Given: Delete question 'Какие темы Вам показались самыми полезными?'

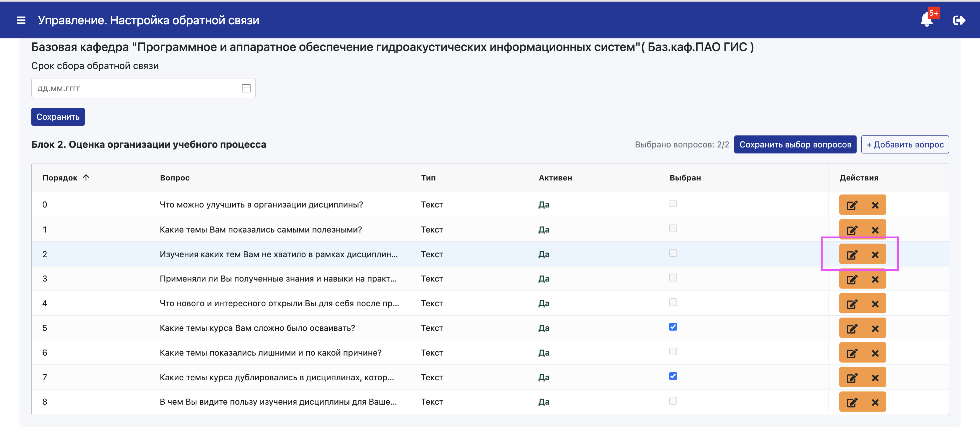Looking at the screenshot, I should click(875, 230).
